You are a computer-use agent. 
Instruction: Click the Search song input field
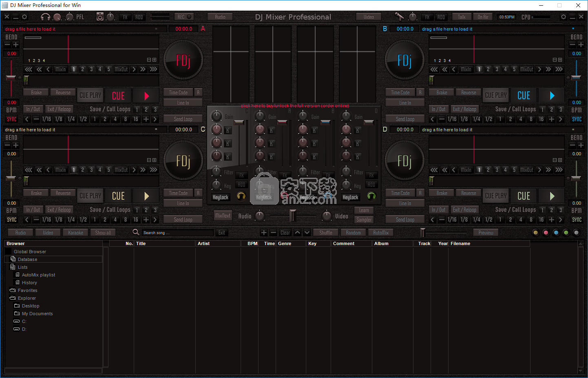[178, 233]
